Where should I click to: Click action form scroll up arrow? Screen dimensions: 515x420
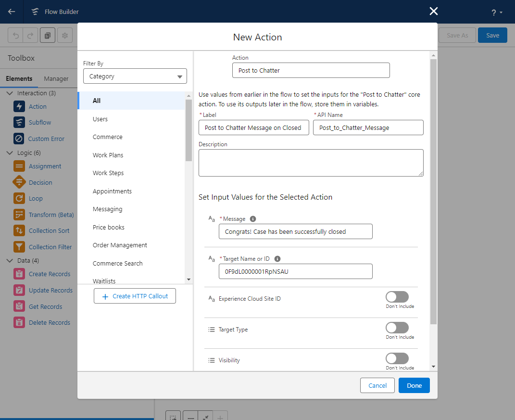[434, 55]
